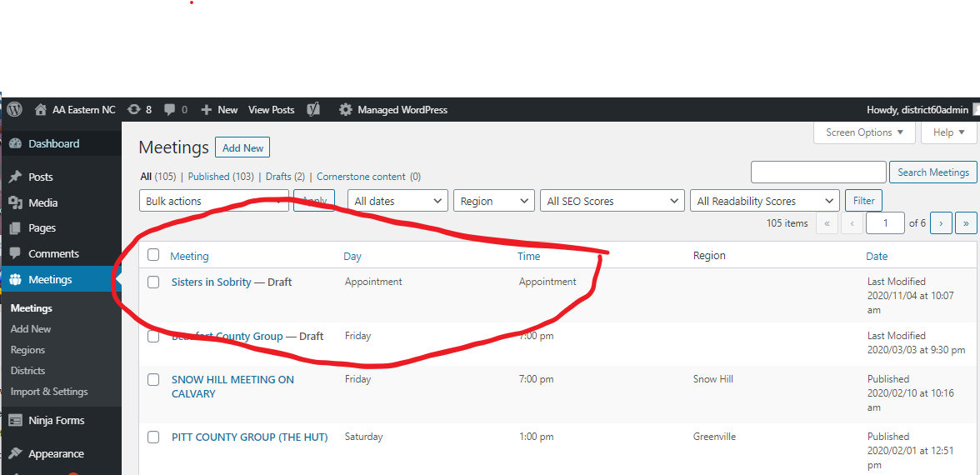Screen dimensions: 980x475
Task: Expand the Help panel
Action: tap(948, 132)
